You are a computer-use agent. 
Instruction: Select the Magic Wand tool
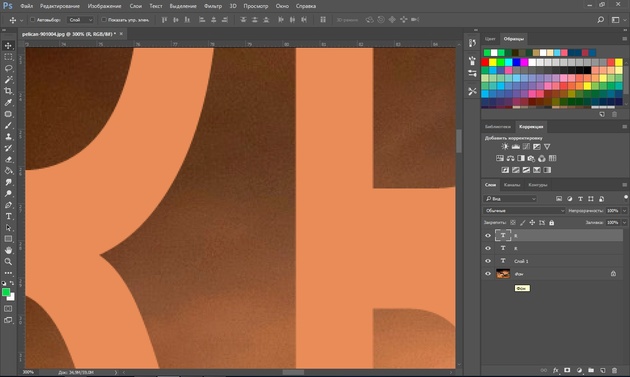(8, 80)
